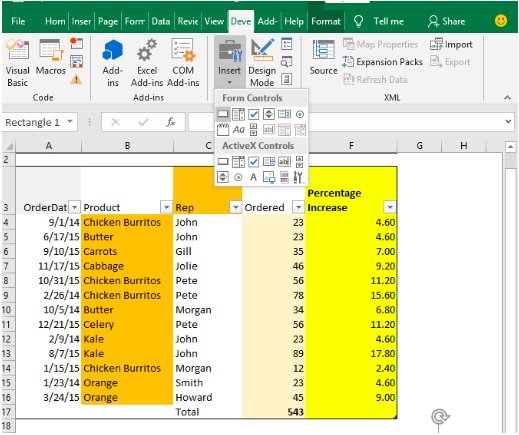Select the Form Controls Button control
This screenshot has height=435, width=519.
(223, 114)
